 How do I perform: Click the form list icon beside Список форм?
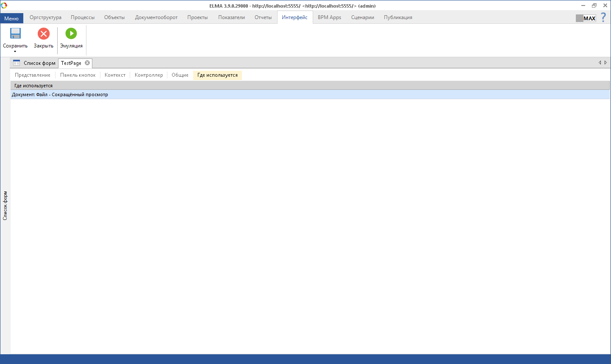click(17, 63)
